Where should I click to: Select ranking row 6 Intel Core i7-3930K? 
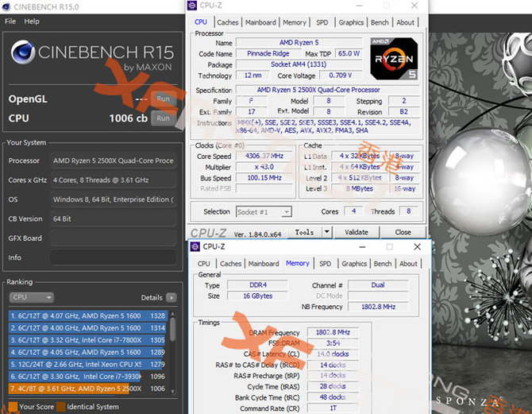87,377
